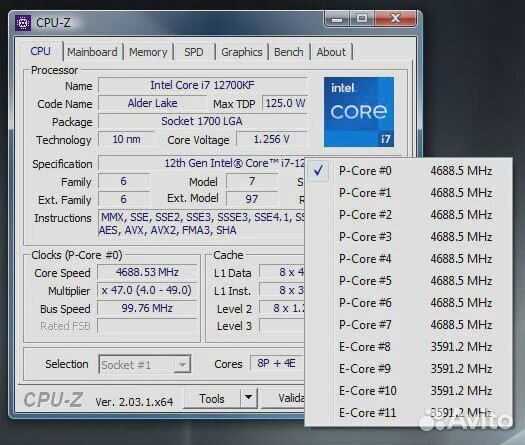Open the Bench tab

click(x=289, y=52)
